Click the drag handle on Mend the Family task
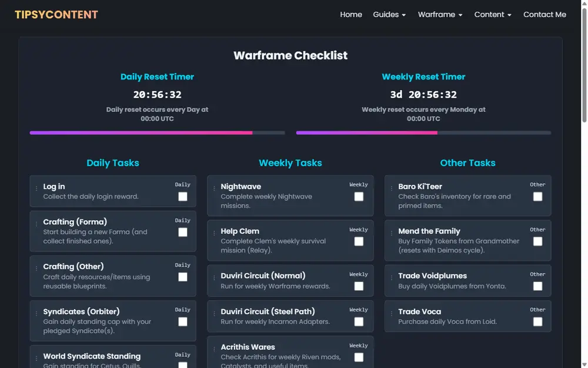 [392, 233]
